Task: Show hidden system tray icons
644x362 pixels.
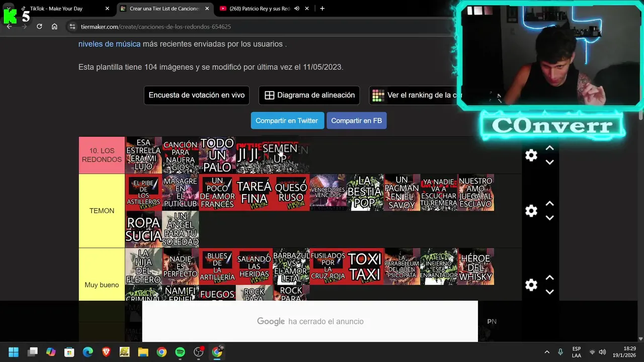Action: tap(547, 352)
